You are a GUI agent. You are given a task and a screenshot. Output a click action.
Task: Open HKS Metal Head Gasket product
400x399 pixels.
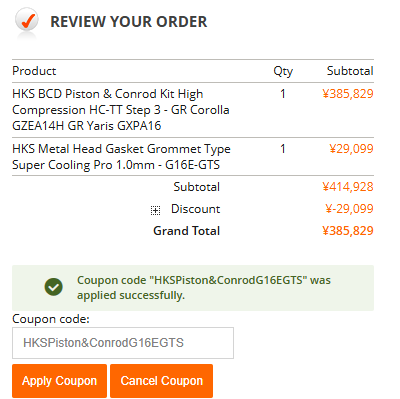pyautogui.click(x=121, y=157)
